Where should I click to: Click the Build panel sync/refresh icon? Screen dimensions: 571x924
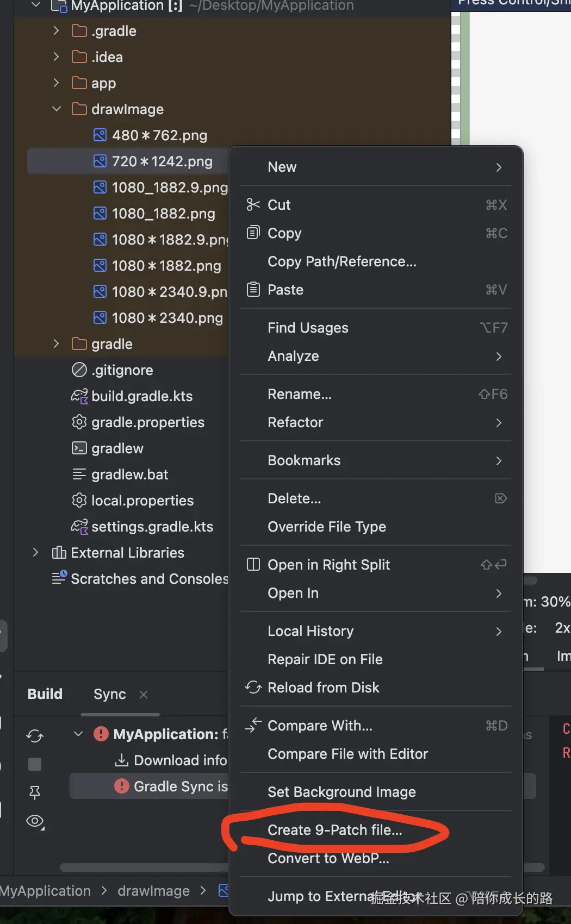(x=35, y=736)
